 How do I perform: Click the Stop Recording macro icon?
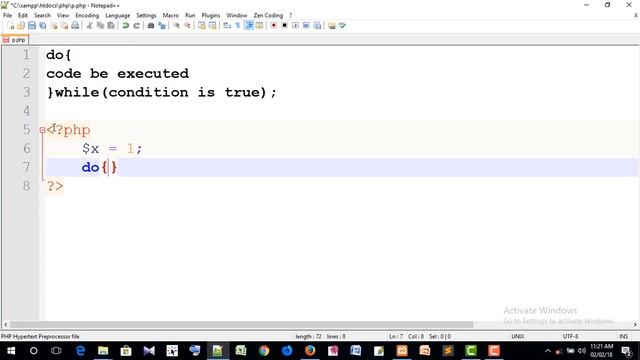(284, 26)
